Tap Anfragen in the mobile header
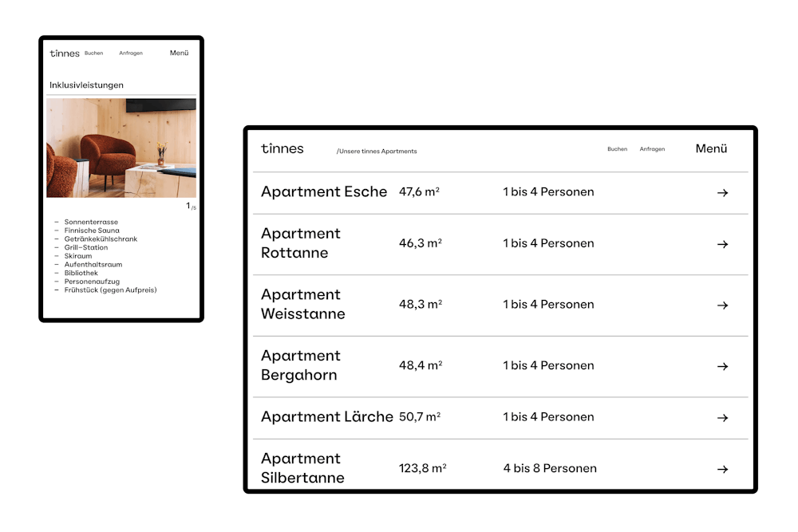798x532 pixels. click(x=131, y=53)
